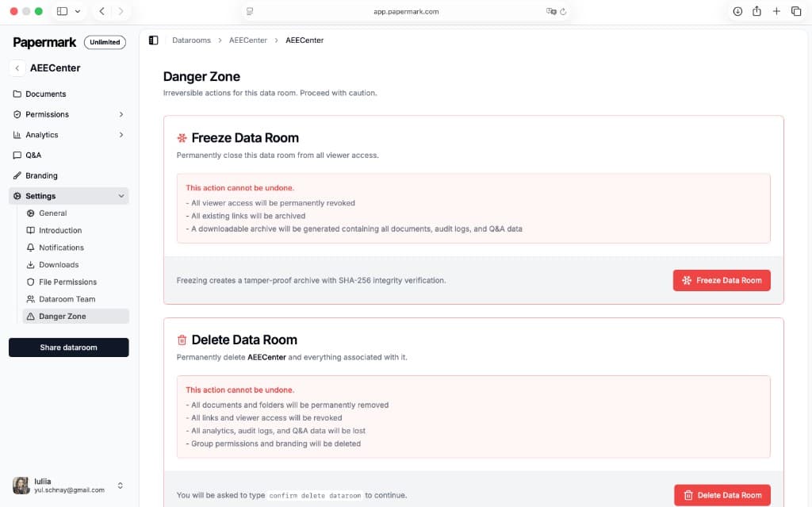
Task: Open the Safari tab group dropdown arrow
Action: click(x=78, y=11)
